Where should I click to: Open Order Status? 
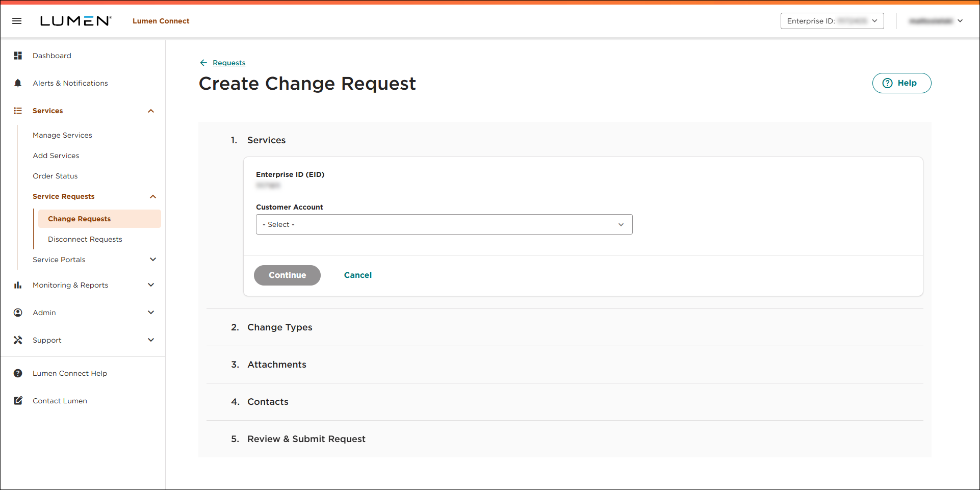coord(55,176)
